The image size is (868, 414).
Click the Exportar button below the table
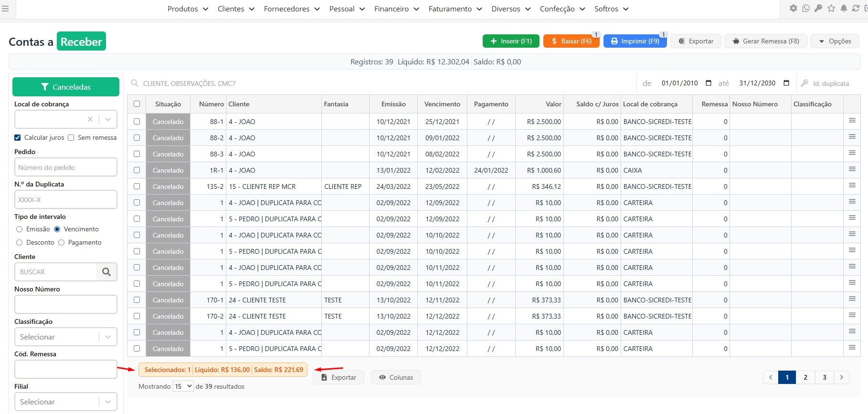pos(339,377)
